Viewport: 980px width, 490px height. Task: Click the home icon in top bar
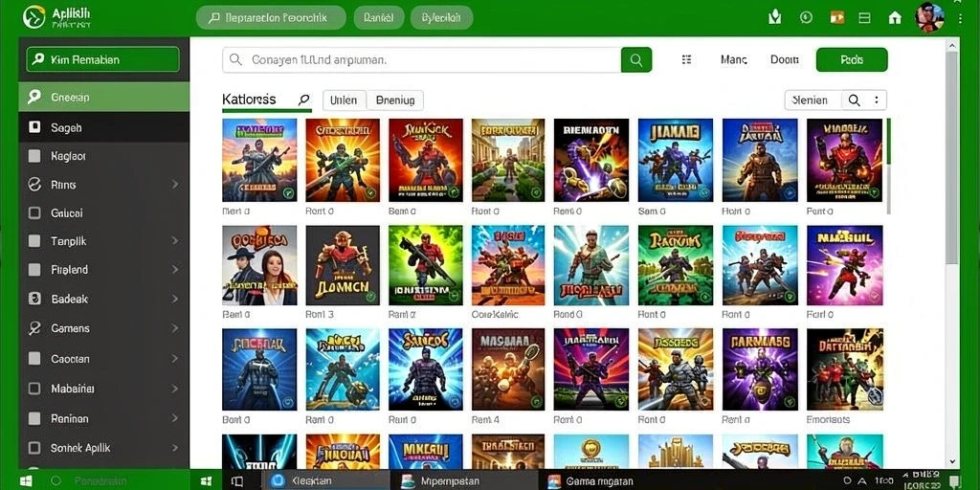895,17
